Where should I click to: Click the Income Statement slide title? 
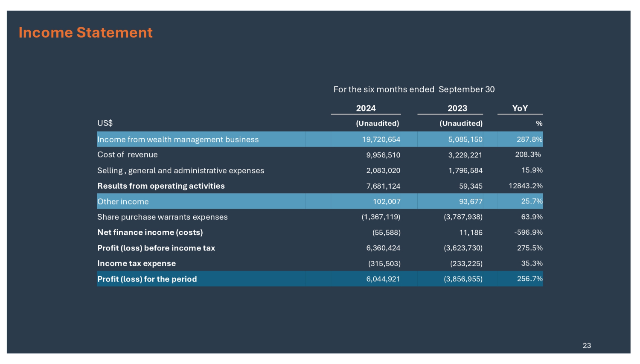click(x=85, y=32)
